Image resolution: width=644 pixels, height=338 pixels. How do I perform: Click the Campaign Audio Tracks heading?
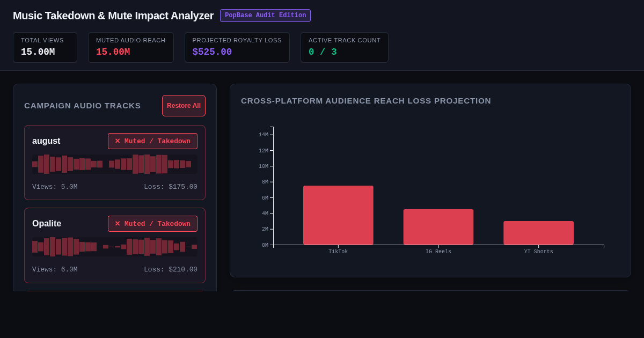[83, 106]
